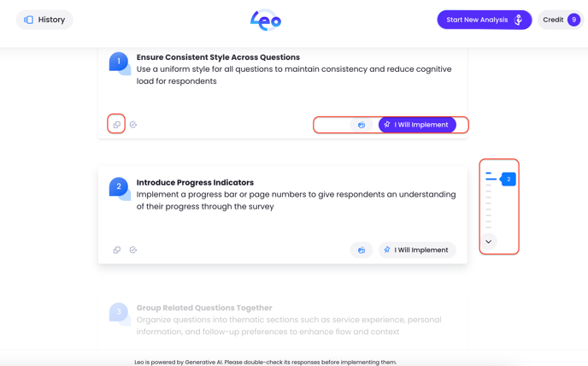Click the check-circle icon on suggestion 2
Viewport: 588px width, 366px height.
pyautogui.click(x=133, y=250)
